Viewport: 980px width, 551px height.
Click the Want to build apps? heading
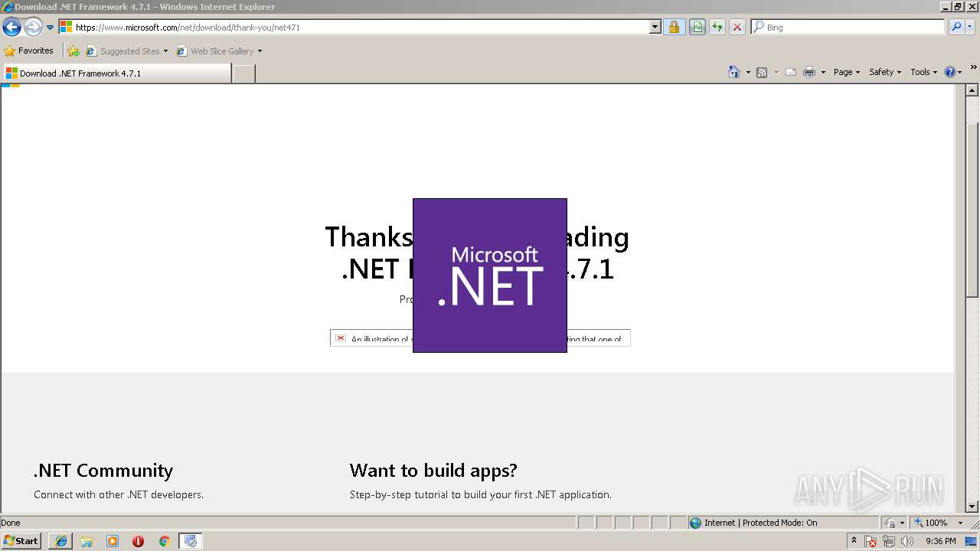433,470
